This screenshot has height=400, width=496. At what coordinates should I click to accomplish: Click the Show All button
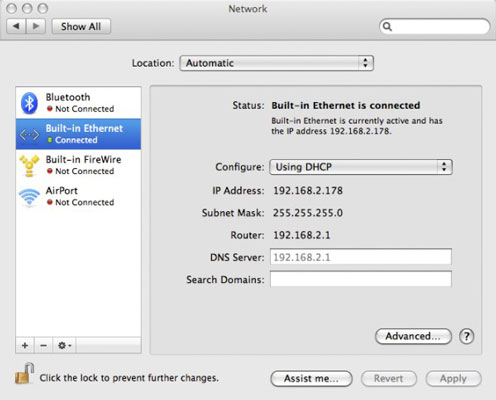point(81,26)
